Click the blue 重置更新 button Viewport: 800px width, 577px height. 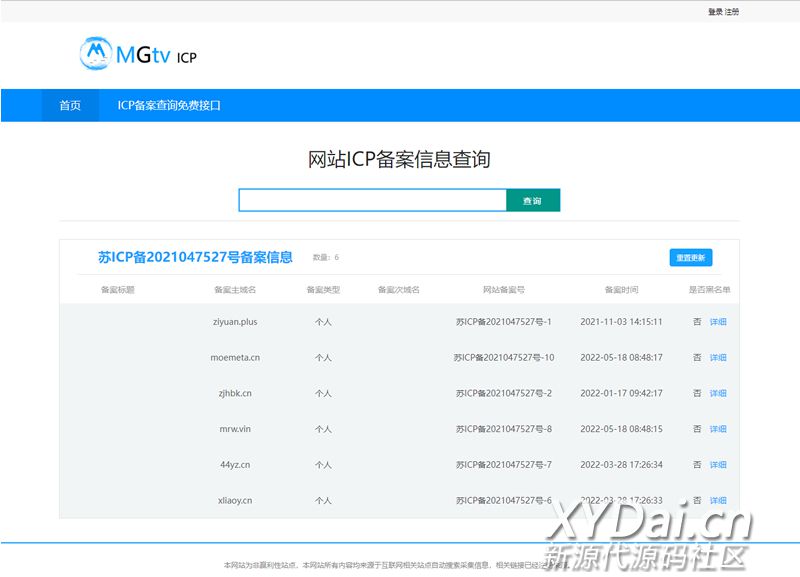click(690, 258)
